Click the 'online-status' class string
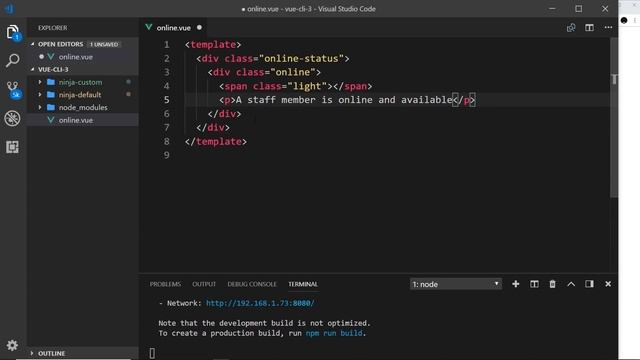The image size is (640, 360). (x=301, y=58)
